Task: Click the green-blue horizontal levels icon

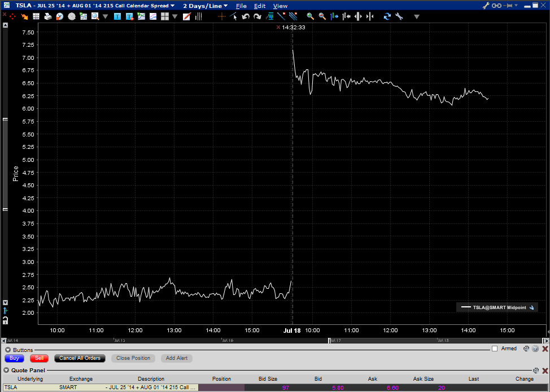Action: tap(269, 16)
